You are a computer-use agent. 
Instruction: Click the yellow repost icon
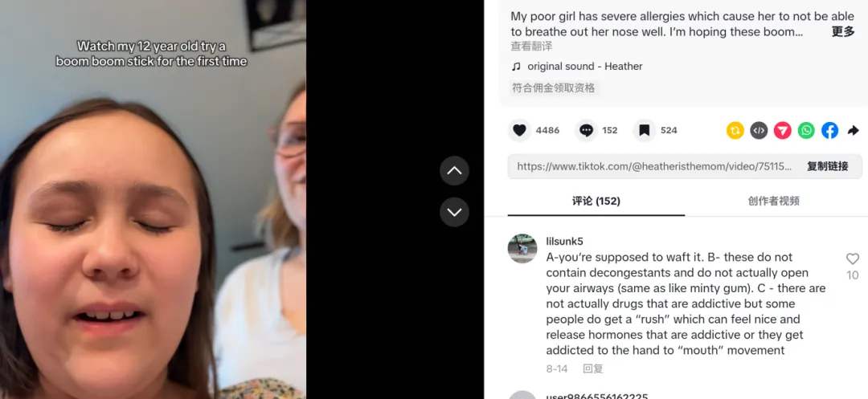click(735, 130)
